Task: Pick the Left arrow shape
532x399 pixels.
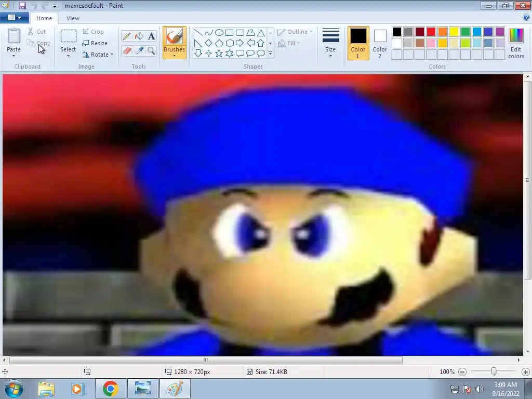Action: tap(250, 43)
